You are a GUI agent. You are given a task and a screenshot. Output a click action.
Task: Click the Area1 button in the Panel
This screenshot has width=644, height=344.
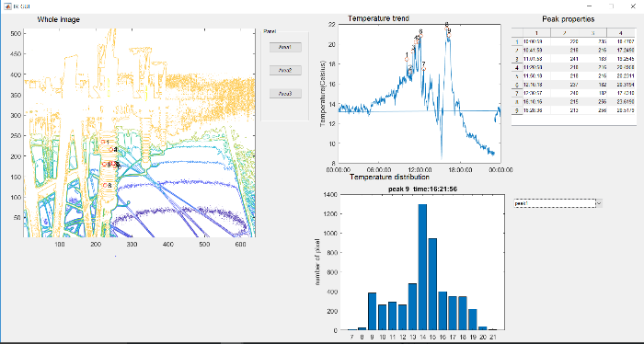[x=285, y=47]
